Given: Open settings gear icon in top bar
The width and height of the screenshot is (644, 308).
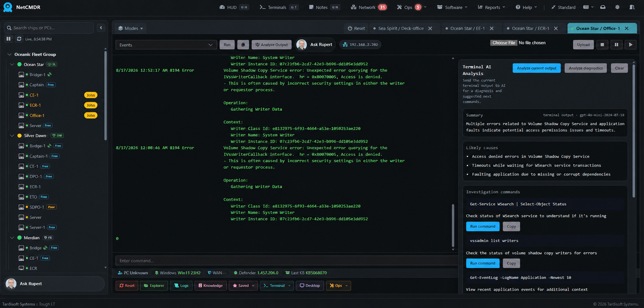Looking at the screenshot, I should coord(617,7).
